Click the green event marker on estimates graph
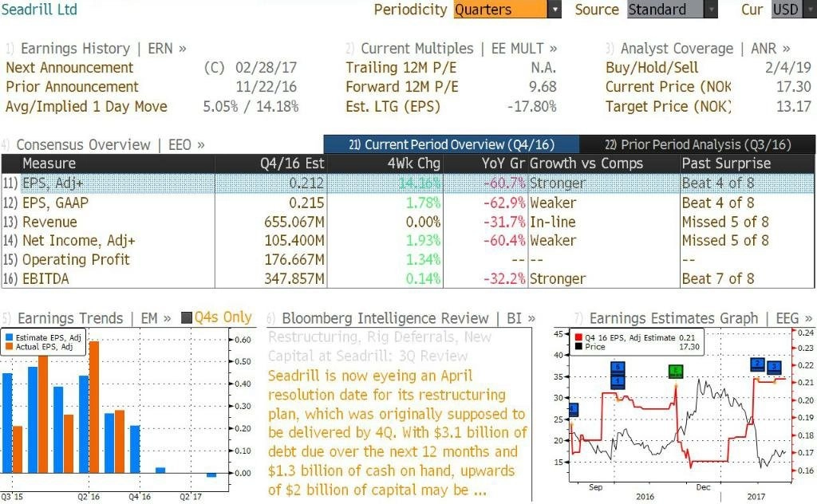 [675, 372]
